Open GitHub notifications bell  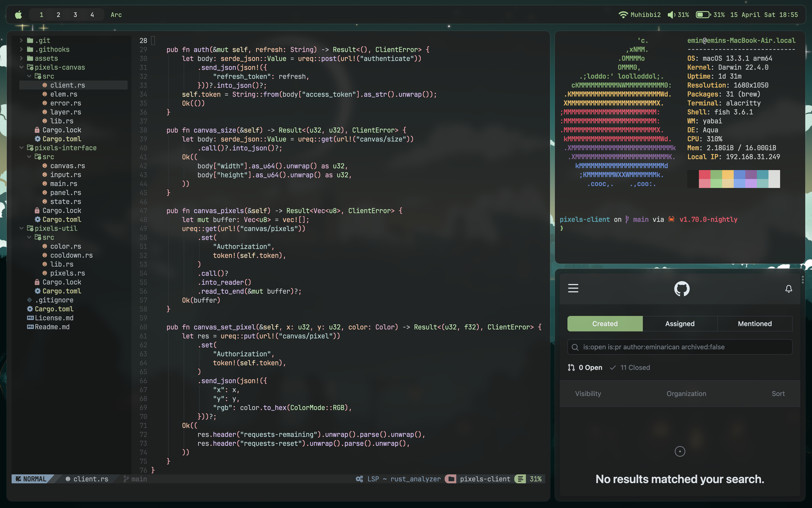coord(789,289)
